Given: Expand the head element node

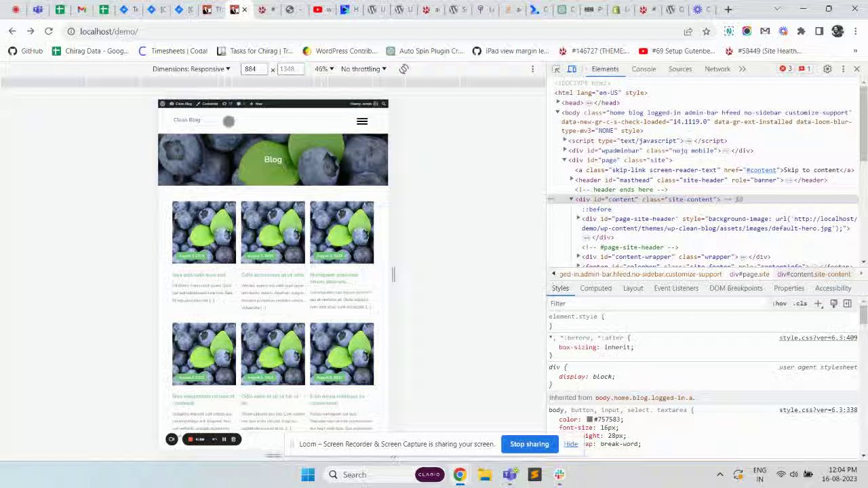Looking at the screenshot, I should tap(558, 102).
